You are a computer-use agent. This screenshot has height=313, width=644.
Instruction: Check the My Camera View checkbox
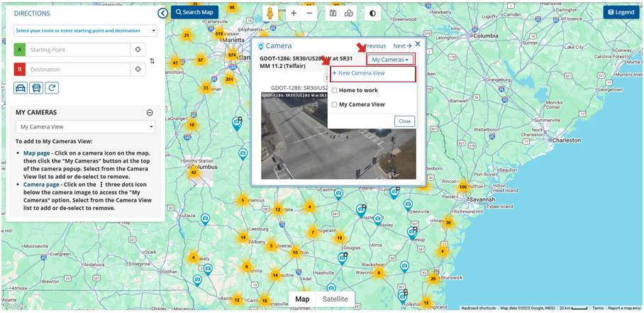335,104
